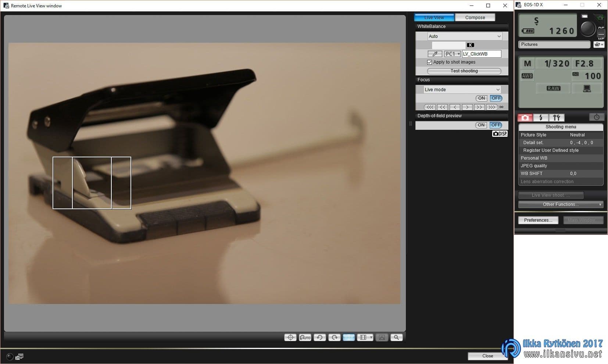Click the white balance point crosshair tool
Viewport: 608px width, 364px height.
tap(290, 337)
